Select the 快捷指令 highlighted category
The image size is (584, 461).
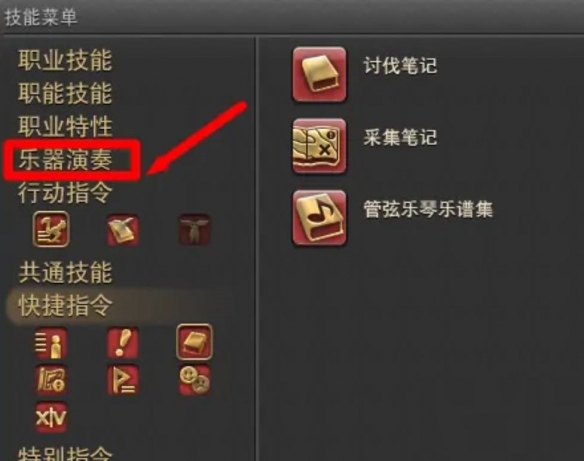pyautogui.click(x=65, y=306)
